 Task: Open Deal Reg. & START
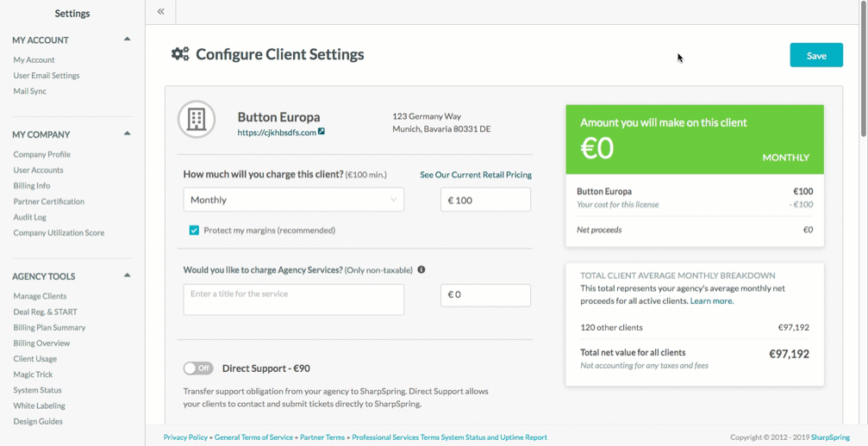tap(46, 312)
